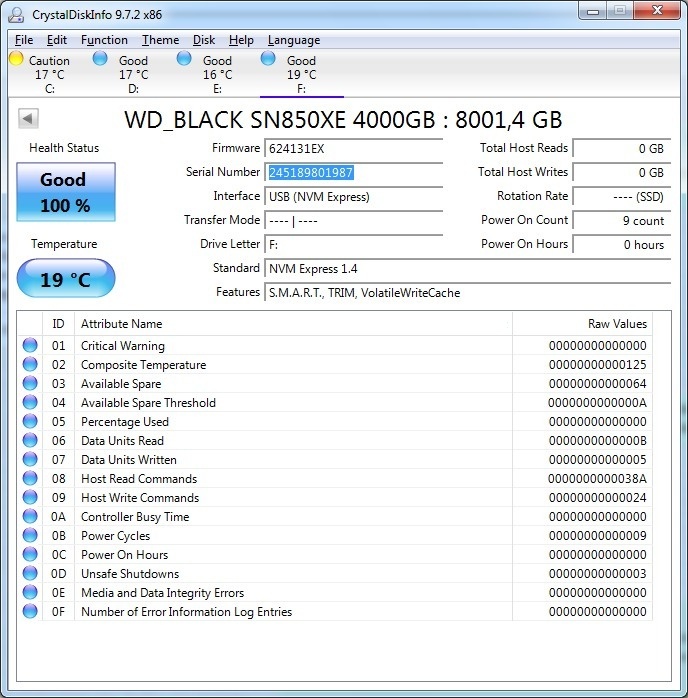The height and width of the screenshot is (698, 688).
Task: Click the status dot for Media and Data Integrity Errors
Action: point(30,592)
